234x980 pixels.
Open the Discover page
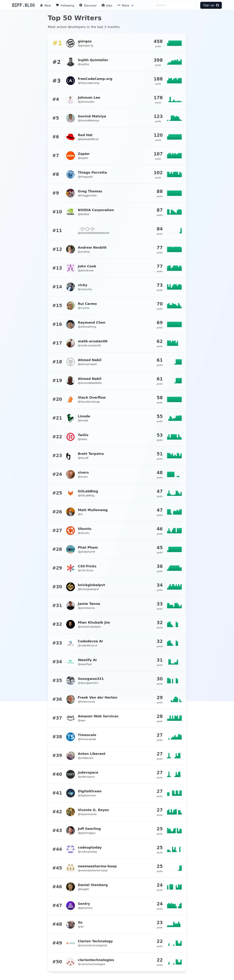click(x=88, y=5)
